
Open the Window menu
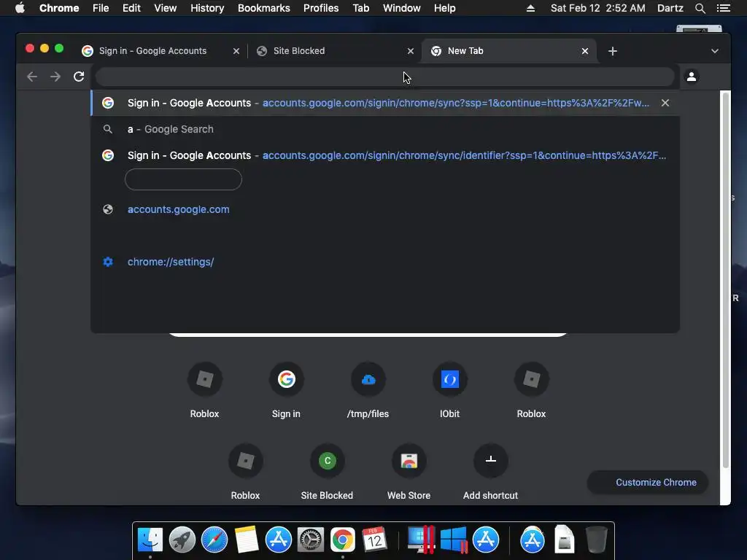click(x=402, y=8)
